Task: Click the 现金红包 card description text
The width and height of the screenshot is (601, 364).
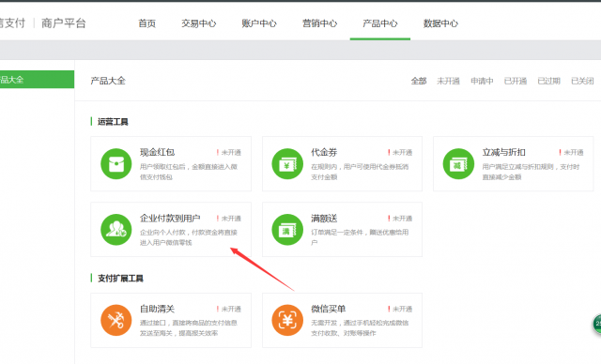Action: pos(189,172)
